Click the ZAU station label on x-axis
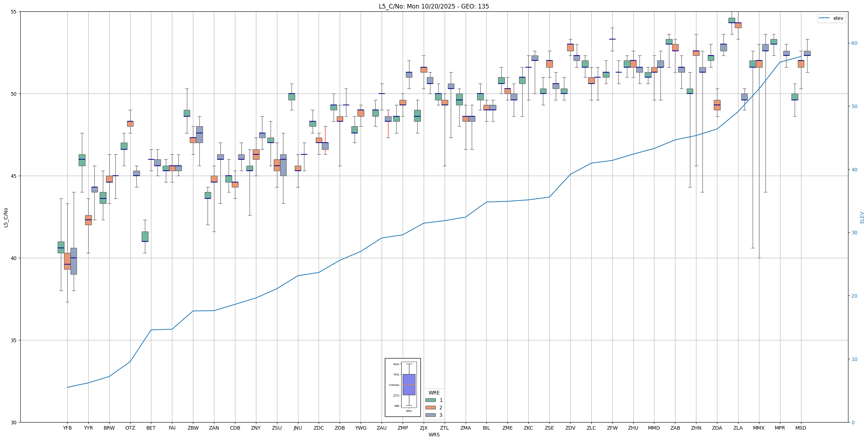This screenshot has width=868, height=441. 382,428
